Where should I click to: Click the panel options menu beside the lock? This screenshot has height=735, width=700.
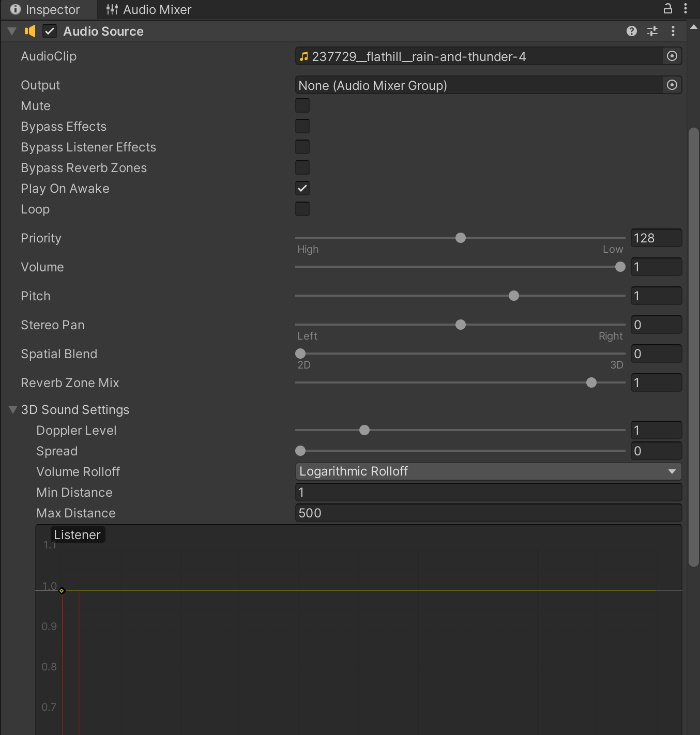click(x=686, y=9)
